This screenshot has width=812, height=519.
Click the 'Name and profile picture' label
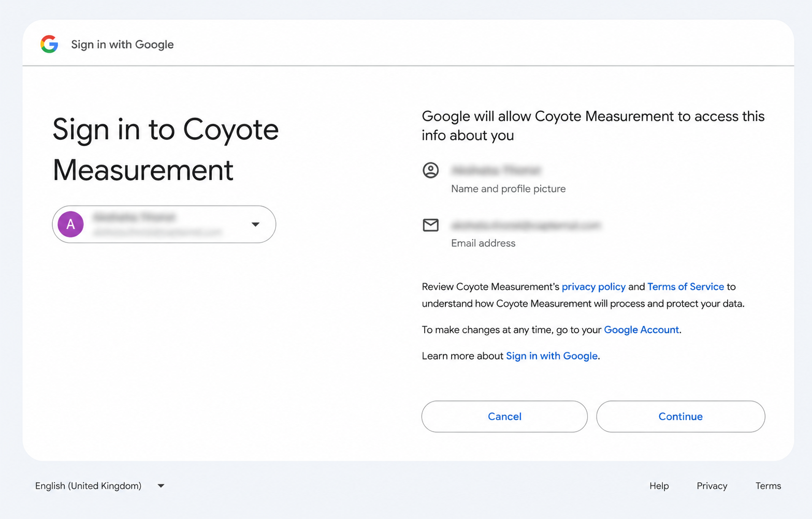point(508,189)
